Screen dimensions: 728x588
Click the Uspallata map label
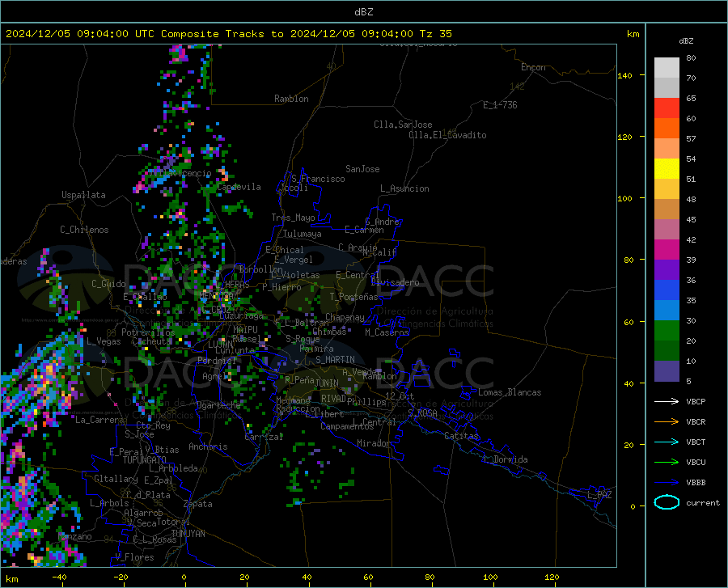[x=83, y=195]
